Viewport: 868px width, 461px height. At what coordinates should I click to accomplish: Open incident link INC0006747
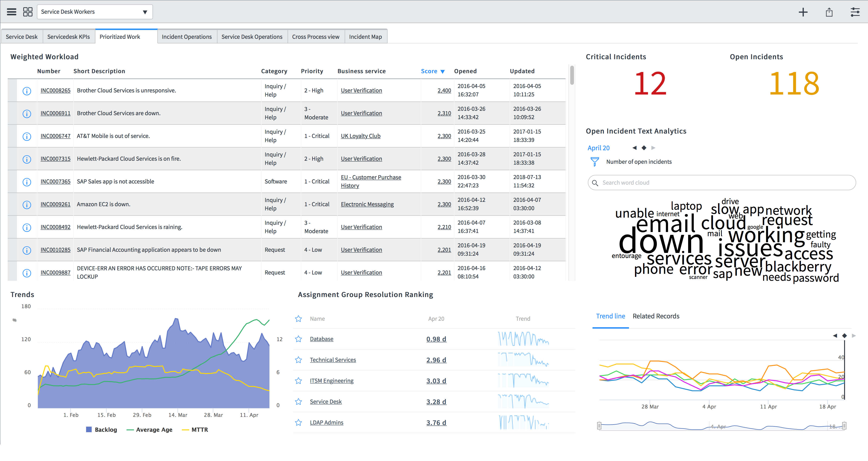coord(55,136)
